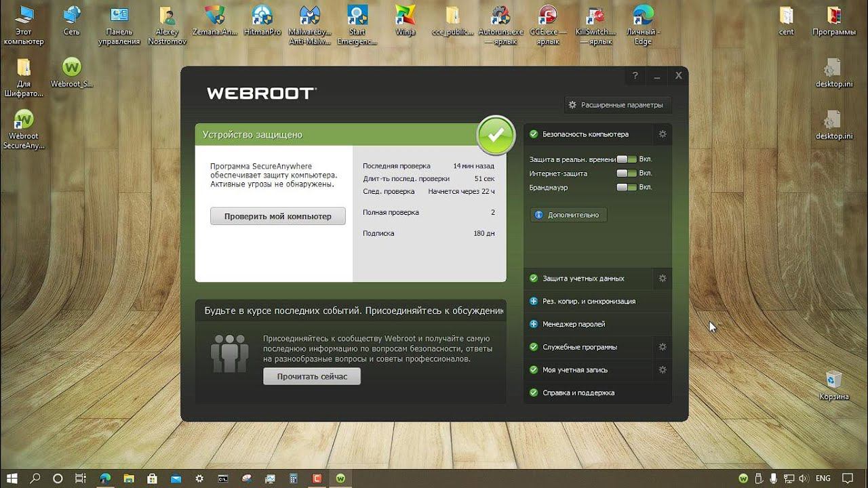Open Microsoft Store from the taskbar
Viewport: 868px width, 488px height.
click(x=152, y=479)
